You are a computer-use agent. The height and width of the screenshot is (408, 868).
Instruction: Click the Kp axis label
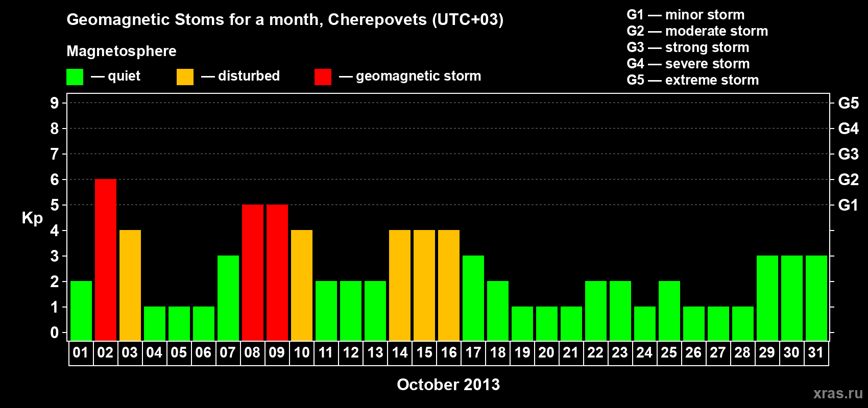tap(32, 218)
